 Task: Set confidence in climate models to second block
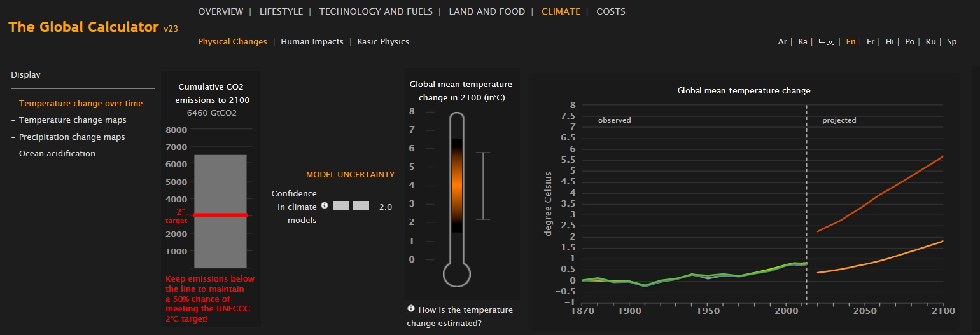[361, 205]
